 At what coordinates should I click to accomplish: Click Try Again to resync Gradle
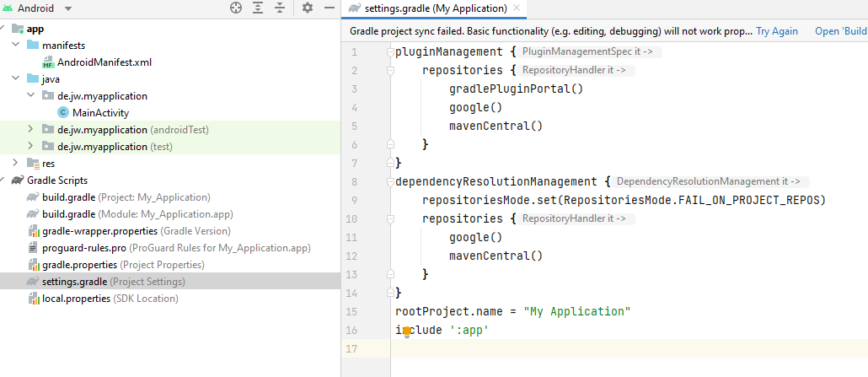click(x=776, y=31)
